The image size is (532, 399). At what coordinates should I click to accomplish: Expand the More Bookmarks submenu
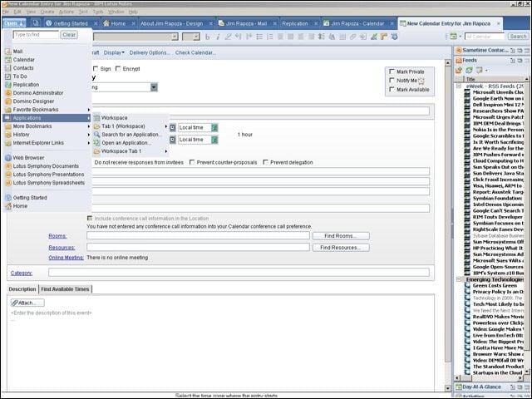(x=47, y=126)
